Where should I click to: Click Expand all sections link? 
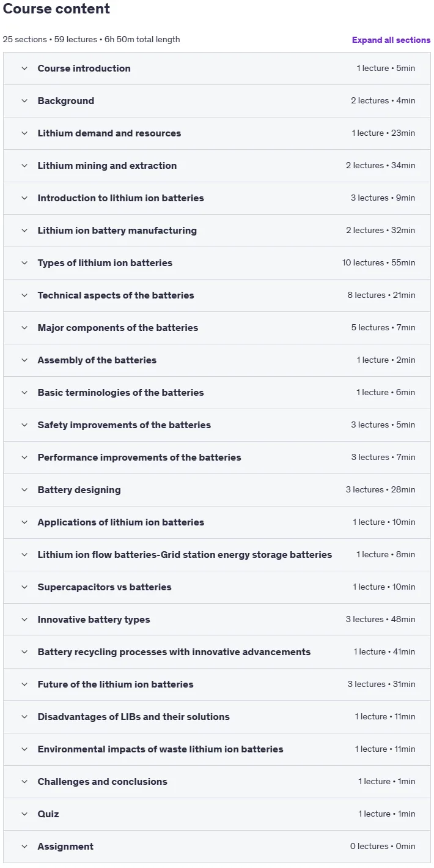click(x=391, y=40)
